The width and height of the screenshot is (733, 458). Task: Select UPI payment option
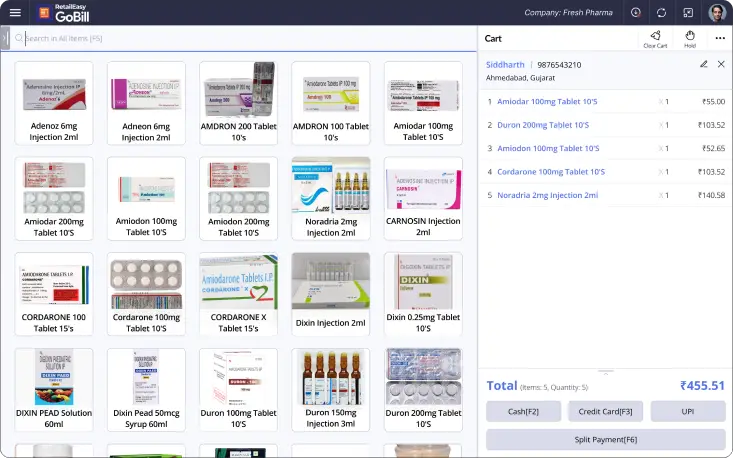pos(687,411)
